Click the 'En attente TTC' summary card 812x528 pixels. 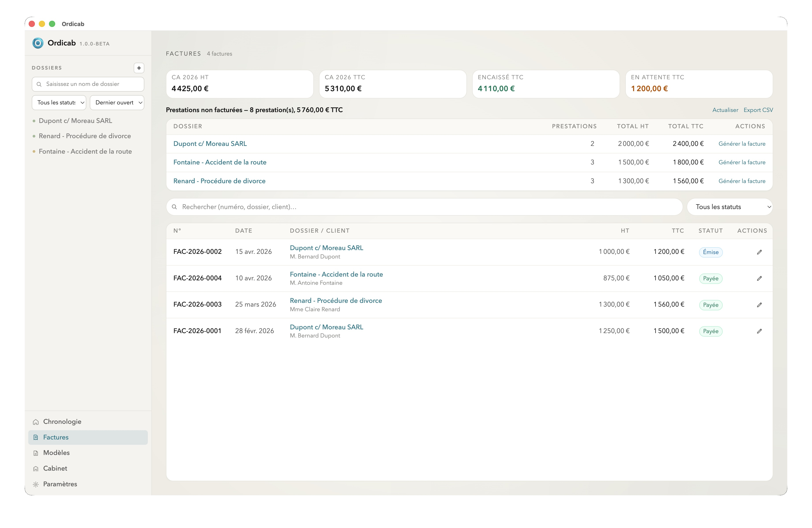[x=699, y=84]
